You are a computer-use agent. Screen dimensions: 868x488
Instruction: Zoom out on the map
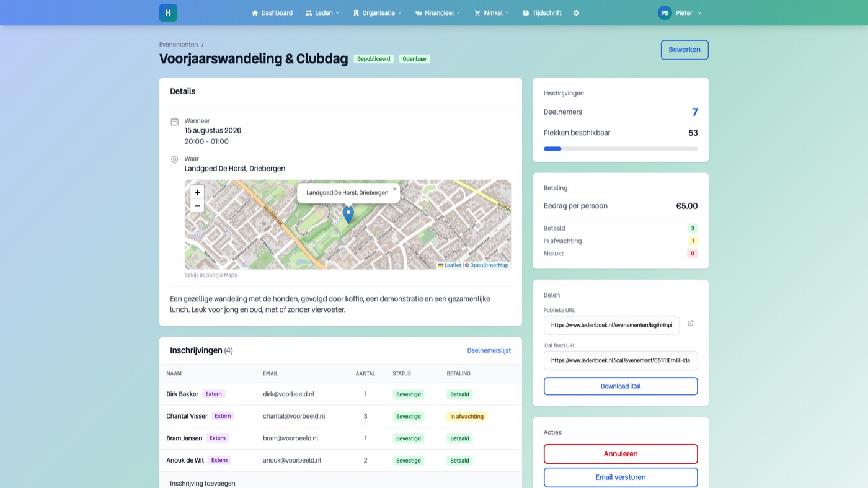click(197, 206)
